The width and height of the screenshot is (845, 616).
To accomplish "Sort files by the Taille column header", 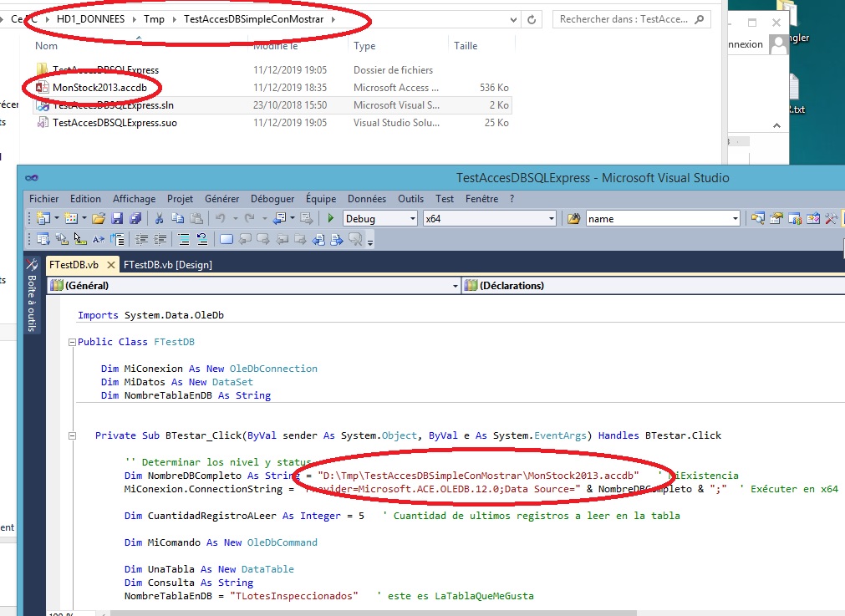I will tap(466, 46).
